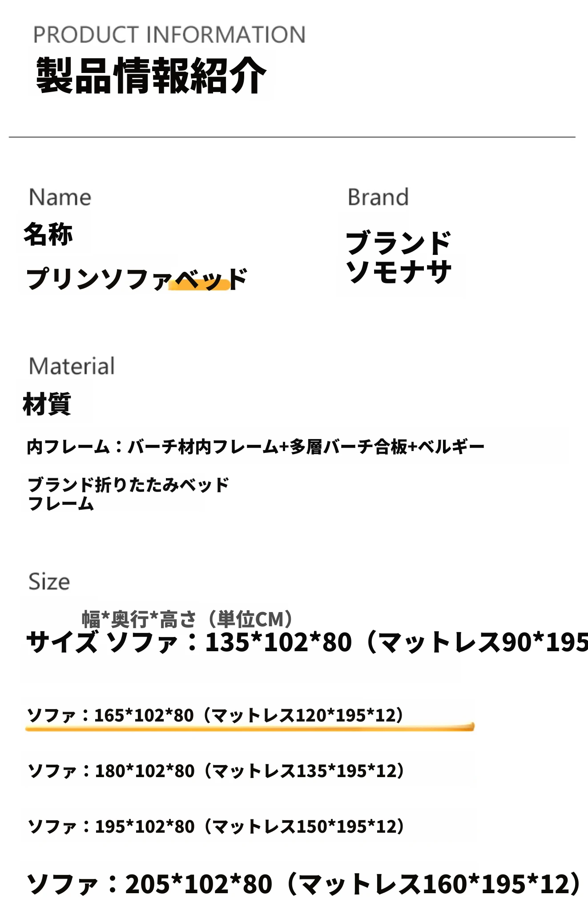Image resolution: width=588 pixels, height=911 pixels.
Task: Click the ブランド折りたたみベッド text line
Action: (x=128, y=485)
